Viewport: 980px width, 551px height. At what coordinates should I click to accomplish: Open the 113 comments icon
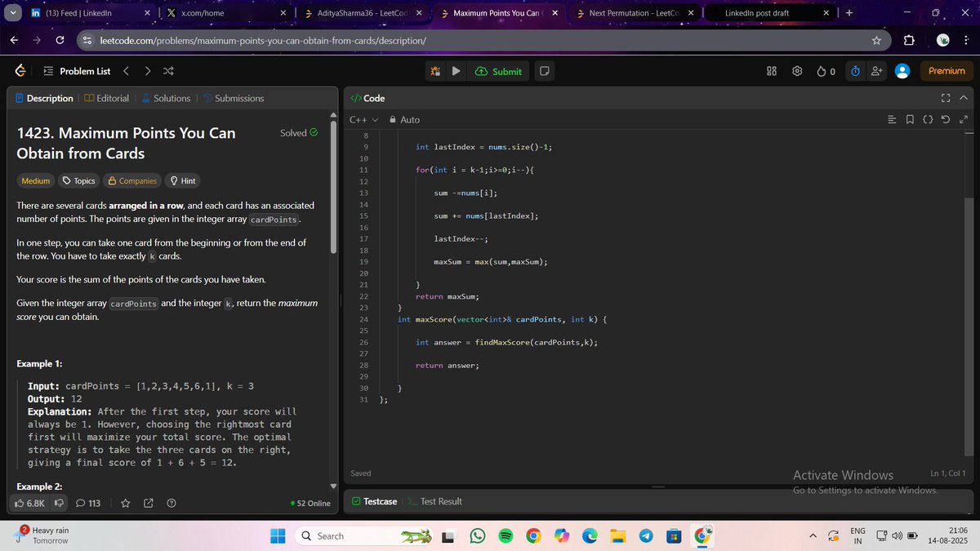(87, 503)
